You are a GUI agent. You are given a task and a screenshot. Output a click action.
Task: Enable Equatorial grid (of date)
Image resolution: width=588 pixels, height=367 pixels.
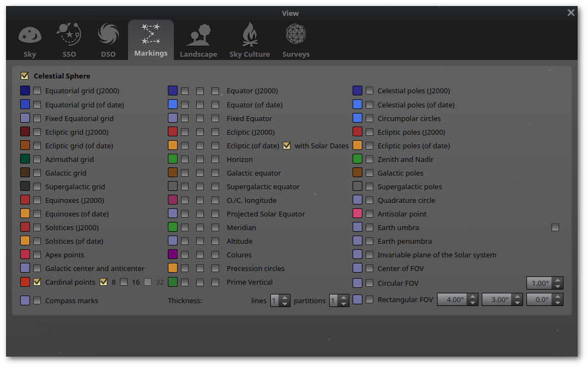point(37,105)
